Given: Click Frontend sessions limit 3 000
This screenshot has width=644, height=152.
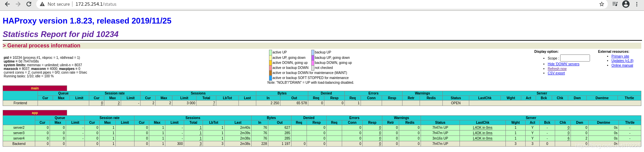Looking at the screenshot, I should (191, 103).
